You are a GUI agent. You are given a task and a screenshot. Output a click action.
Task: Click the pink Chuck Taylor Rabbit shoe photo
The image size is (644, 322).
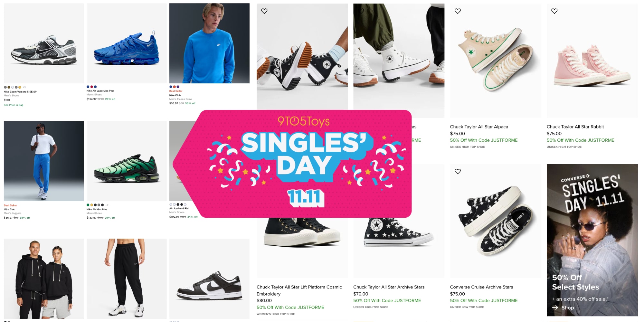[x=592, y=64]
